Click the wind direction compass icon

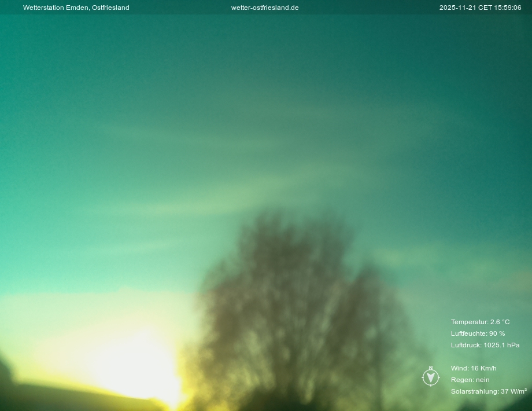click(430, 377)
